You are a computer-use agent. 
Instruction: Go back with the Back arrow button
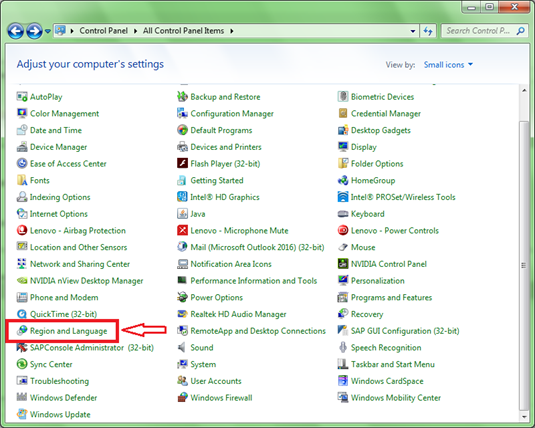(x=16, y=31)
